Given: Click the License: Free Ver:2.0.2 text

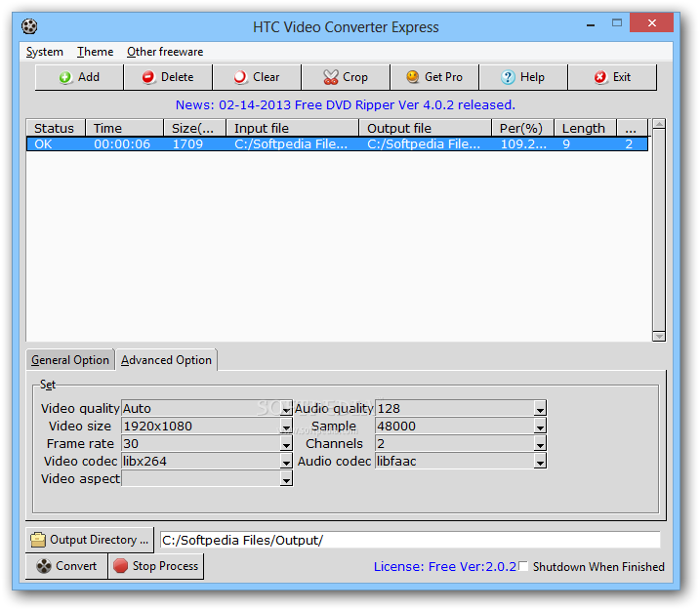Looking at the screenshot, I should click(x=444, y=567).
